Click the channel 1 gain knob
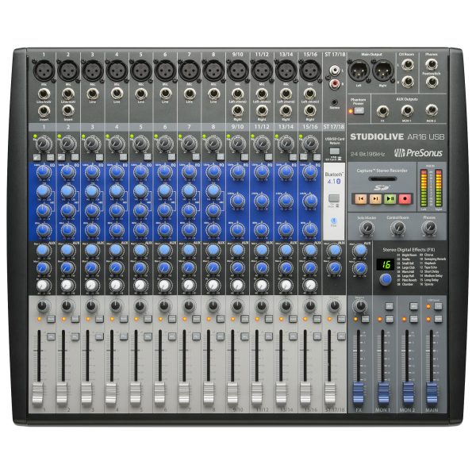 tap(44, 143)
